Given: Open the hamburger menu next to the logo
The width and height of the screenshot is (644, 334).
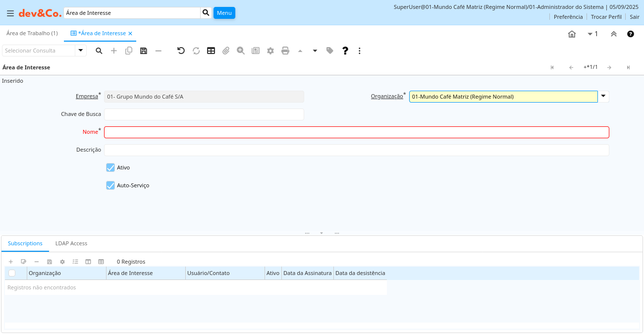Looking at the screenshot, I should [10, 13].
